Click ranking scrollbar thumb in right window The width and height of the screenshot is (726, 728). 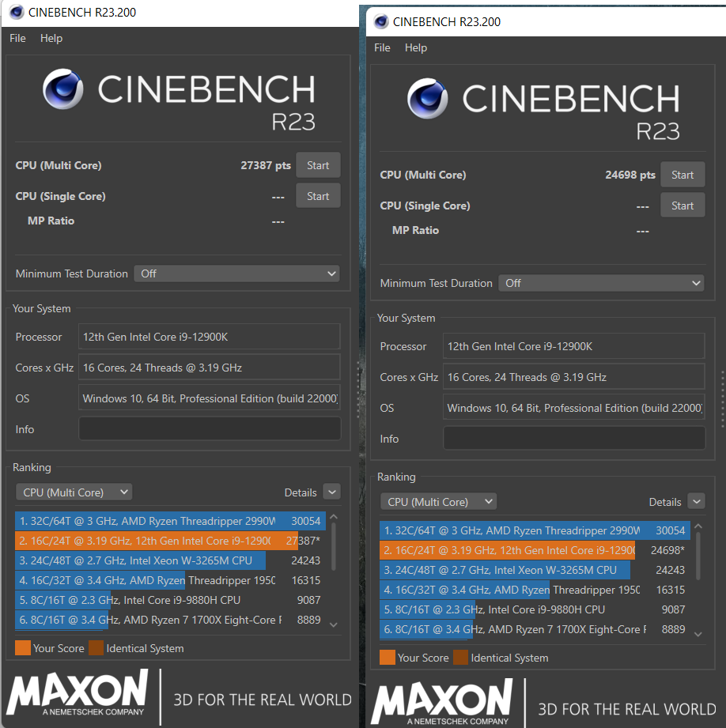[x=698, y=556]
